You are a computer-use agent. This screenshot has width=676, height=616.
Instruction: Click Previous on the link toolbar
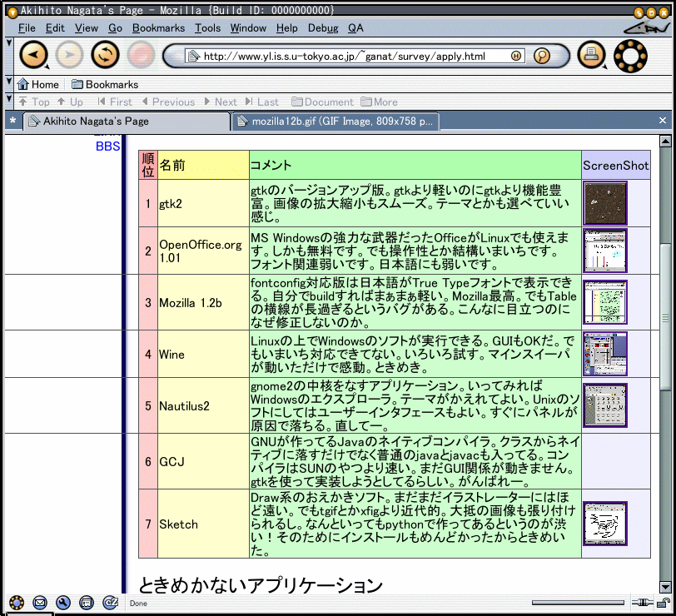click(168, 102)
